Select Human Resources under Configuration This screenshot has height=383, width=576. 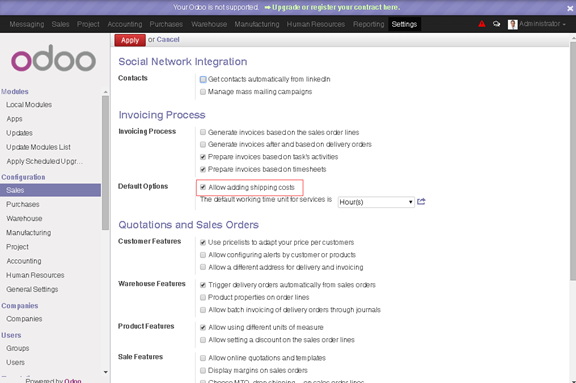[35, 275]
